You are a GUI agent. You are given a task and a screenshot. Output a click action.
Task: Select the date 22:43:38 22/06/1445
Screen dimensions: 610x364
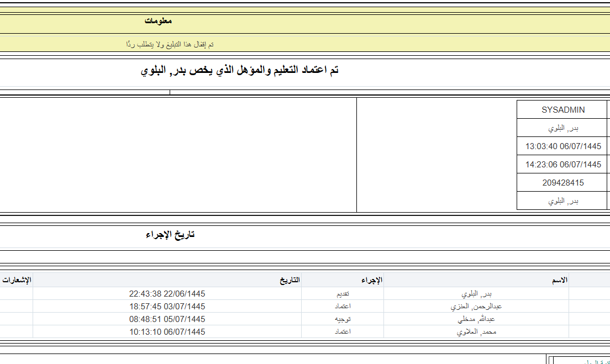[x=167, y=294]
